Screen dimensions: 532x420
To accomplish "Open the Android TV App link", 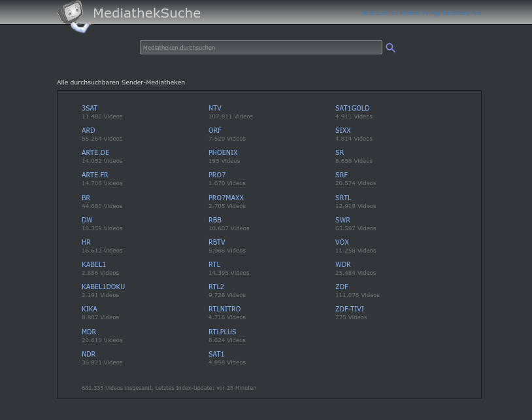I will [x=422, y=13].
